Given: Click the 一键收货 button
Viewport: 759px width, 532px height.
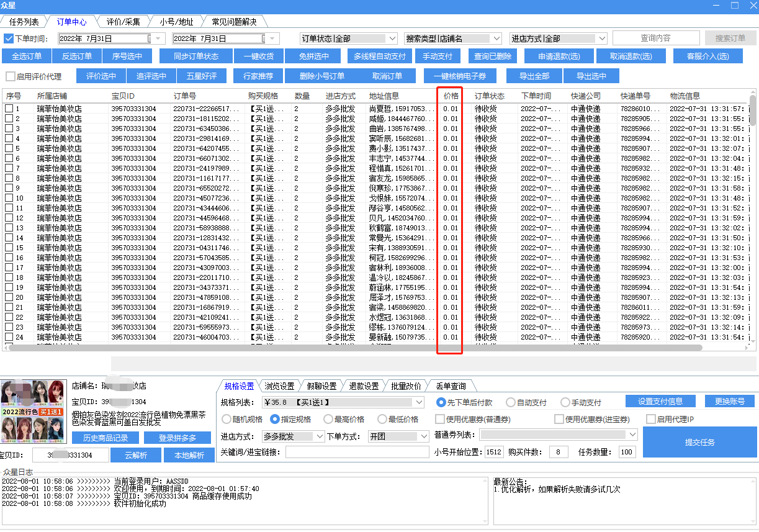Looking at the screenshot, I should point(259,56).
